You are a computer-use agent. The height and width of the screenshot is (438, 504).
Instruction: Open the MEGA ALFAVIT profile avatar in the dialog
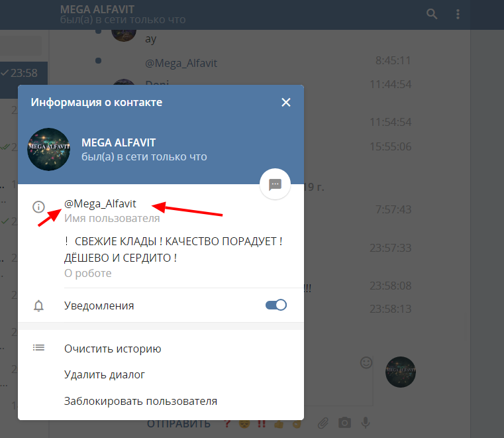[48, 149]
